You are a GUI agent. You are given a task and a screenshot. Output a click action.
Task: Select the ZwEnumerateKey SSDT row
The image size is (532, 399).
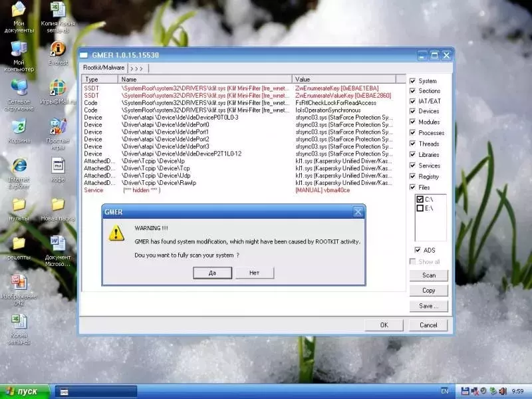click(x=238, y=88)
